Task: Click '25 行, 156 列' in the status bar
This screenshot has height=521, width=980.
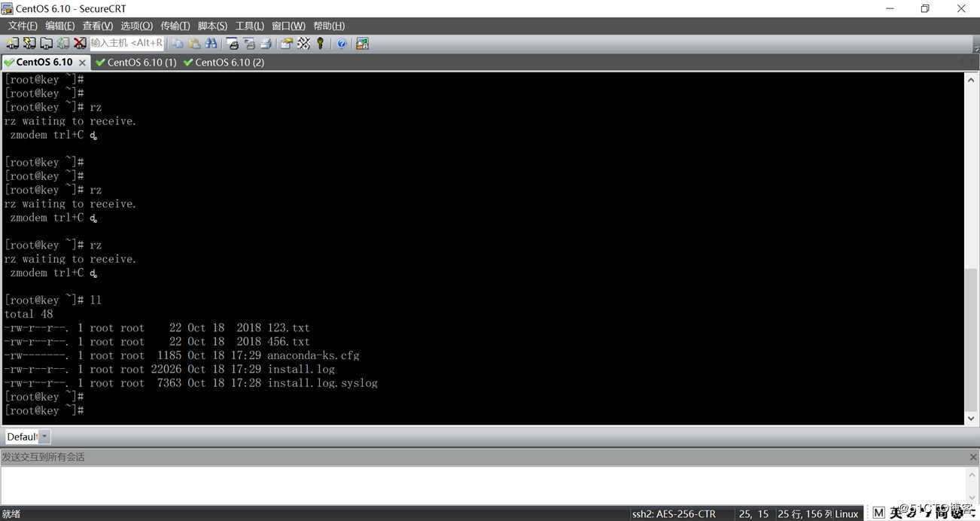Action: pyautogui.click(x=805, y=514)
